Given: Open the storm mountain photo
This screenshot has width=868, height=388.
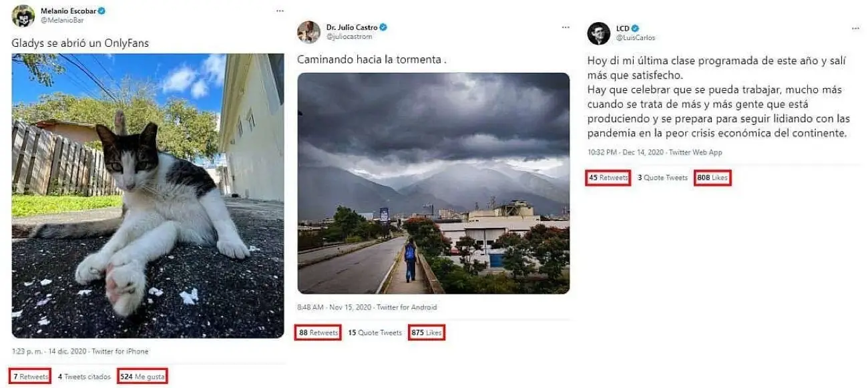Looking at the screenshot, I should (x=433, y=184).
